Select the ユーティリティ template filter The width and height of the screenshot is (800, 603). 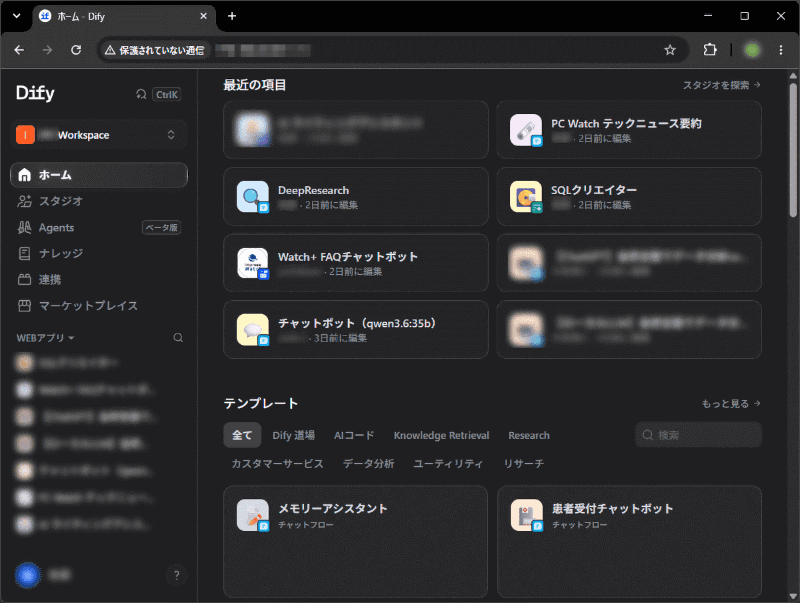(447, 463)
